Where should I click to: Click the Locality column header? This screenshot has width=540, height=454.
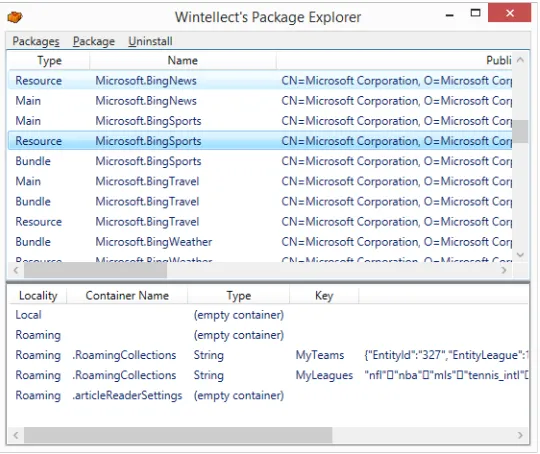[x=38, y=296]
